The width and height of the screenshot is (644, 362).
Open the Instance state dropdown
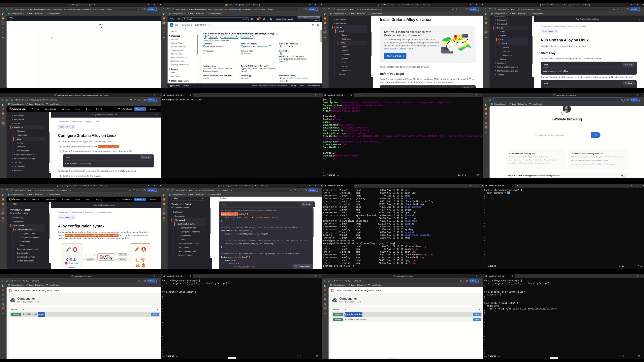tap(229, 37)
